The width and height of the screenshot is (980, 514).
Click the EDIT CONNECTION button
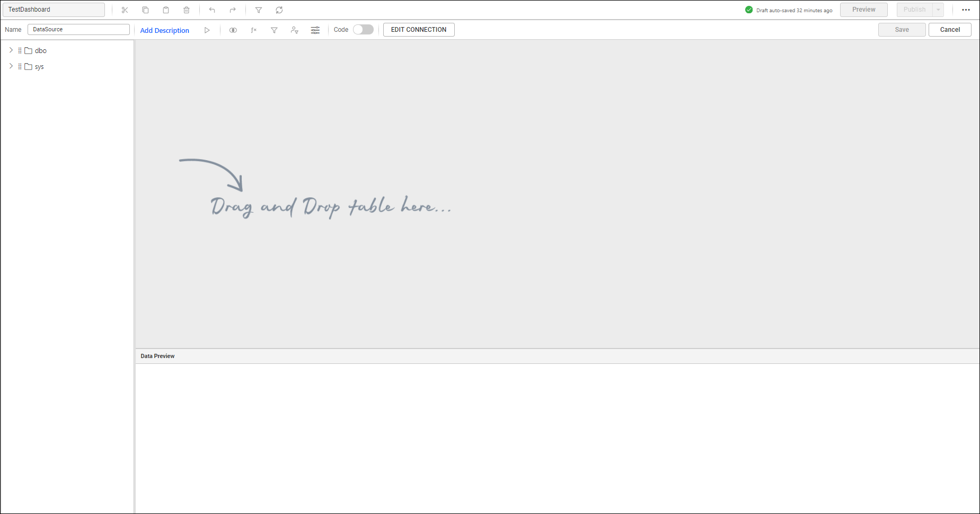tap(419, 30)
